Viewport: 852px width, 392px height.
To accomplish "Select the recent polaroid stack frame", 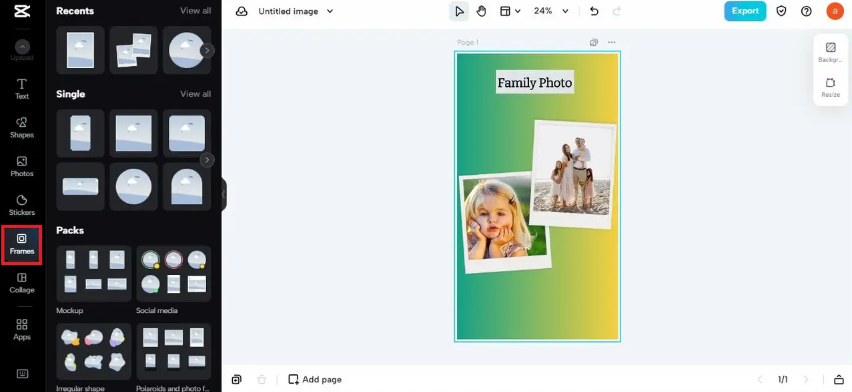I will (x=134, y=50).
